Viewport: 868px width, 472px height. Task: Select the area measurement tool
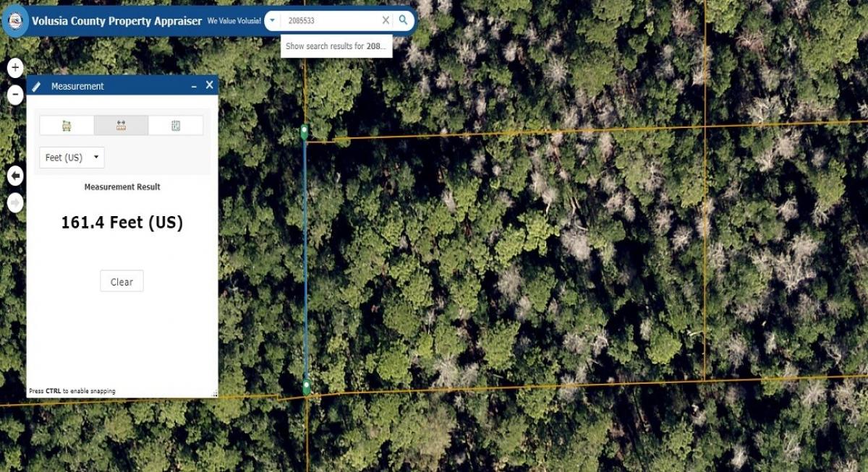pos(66,124)
